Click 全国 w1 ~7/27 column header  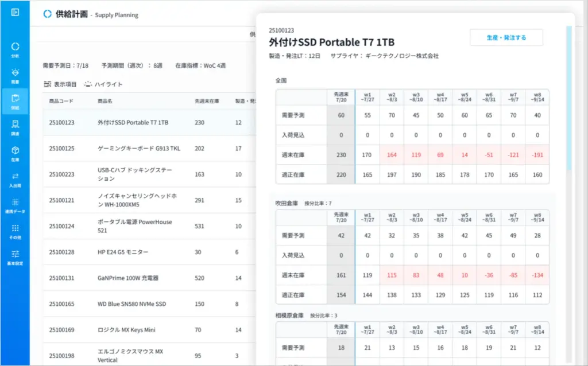click(x=367, y=97)
